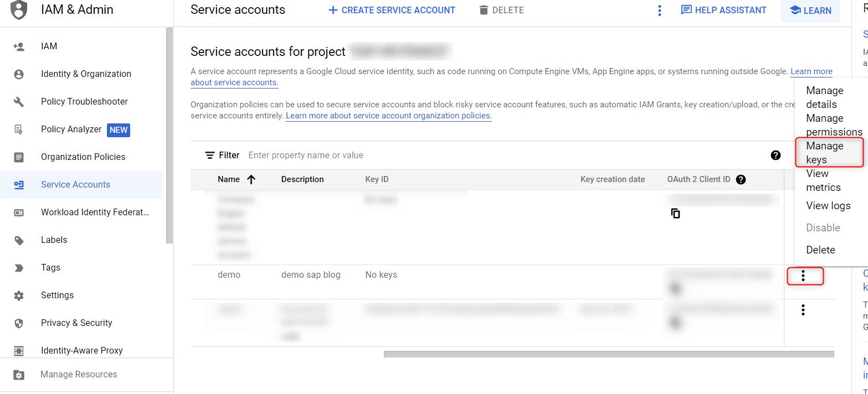The image size is (868, 394).
Task: Click the filter help question mark icon
Action: pos(775,155)
